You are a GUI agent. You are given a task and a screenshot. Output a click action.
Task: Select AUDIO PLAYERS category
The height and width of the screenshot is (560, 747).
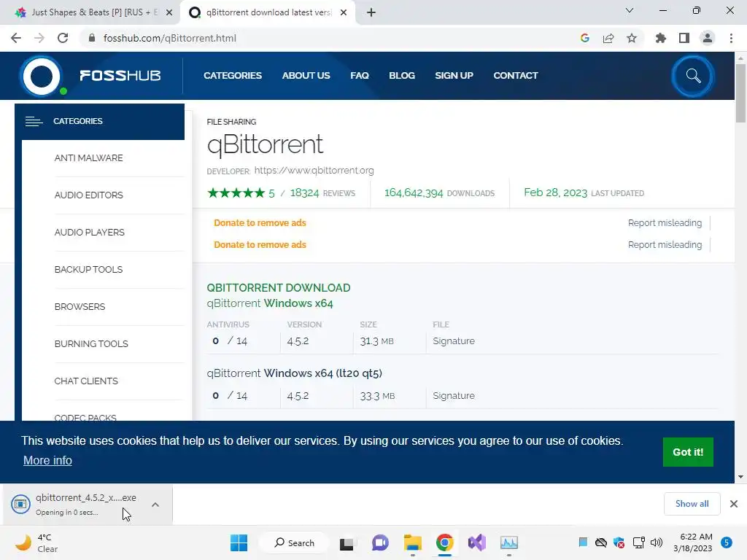89,232
